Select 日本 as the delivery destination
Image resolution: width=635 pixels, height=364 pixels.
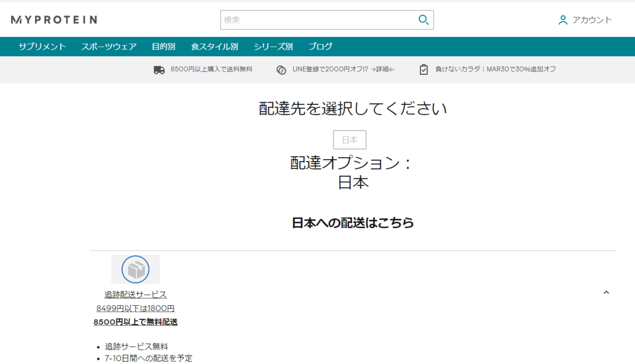349,140
